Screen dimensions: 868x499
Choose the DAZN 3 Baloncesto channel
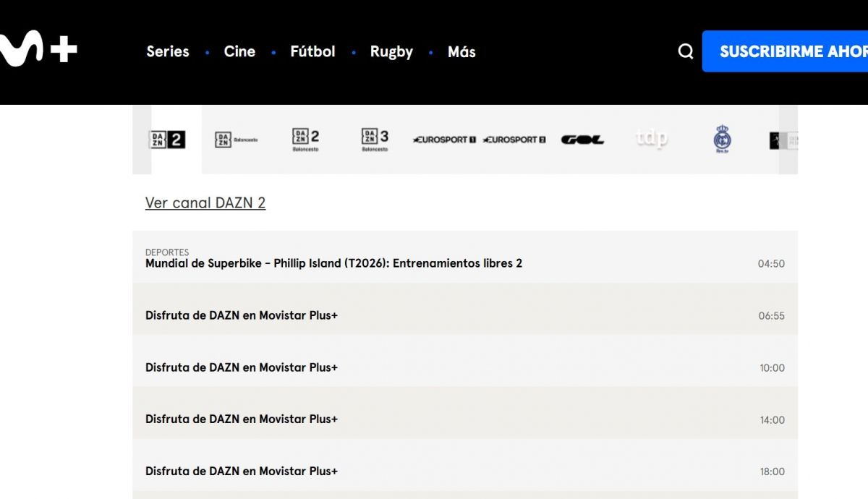[x=375, y=139]
